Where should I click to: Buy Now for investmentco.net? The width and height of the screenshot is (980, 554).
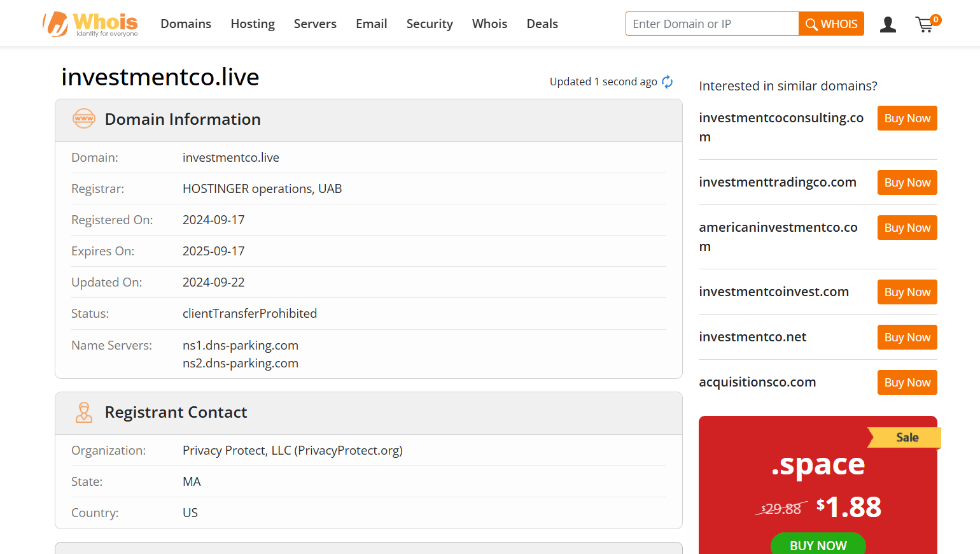coord(907,337)
